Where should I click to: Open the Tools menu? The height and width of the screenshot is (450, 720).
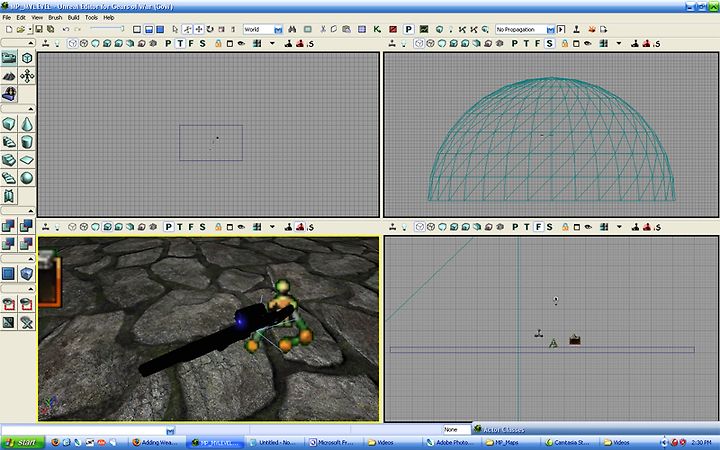coord(91,17)
